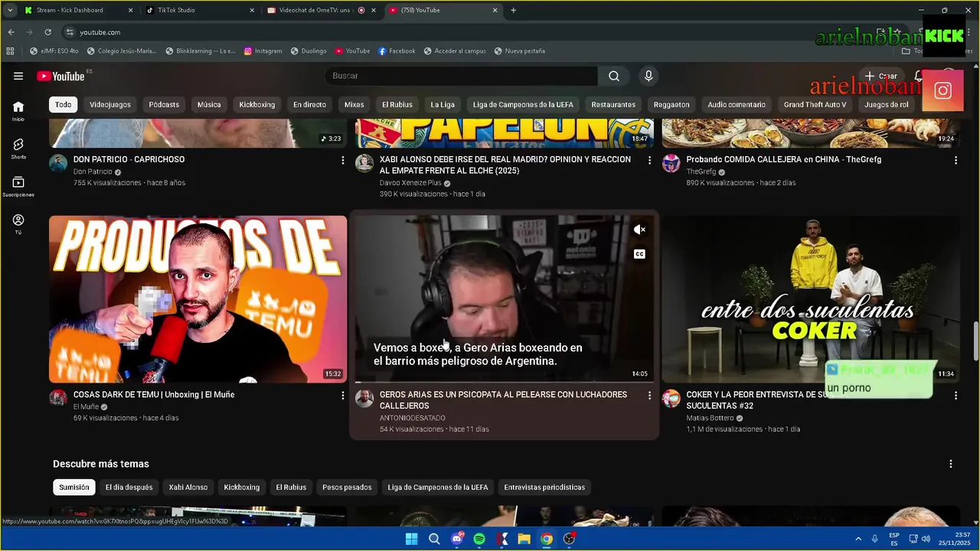Open more options for COKER interview video

[955, 395]
